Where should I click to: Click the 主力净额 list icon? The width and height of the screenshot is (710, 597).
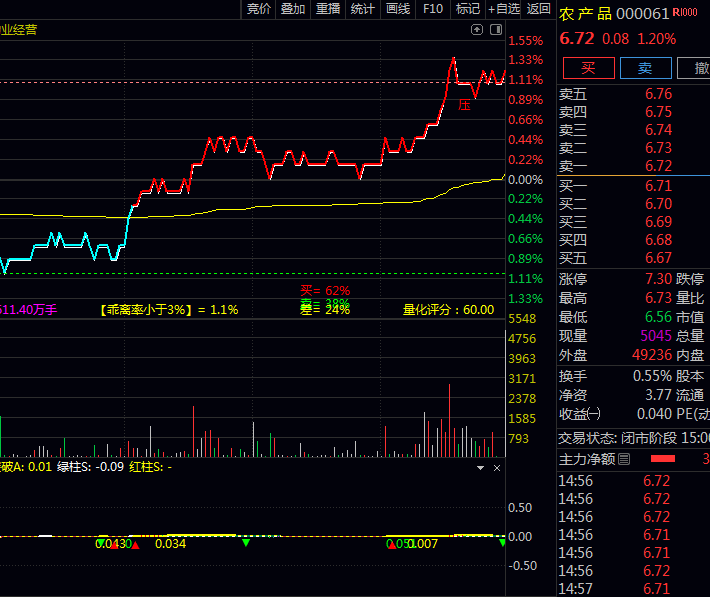(624, 459)
